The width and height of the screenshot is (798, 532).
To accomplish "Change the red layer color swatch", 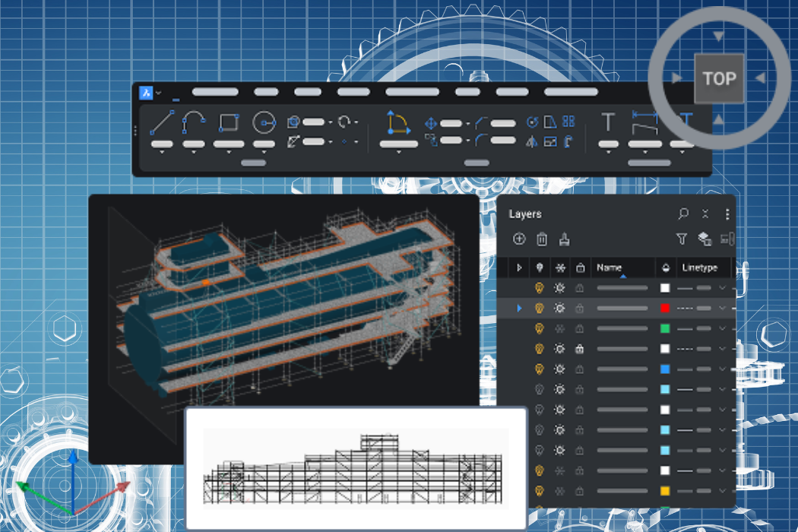I will coord(665,308).
